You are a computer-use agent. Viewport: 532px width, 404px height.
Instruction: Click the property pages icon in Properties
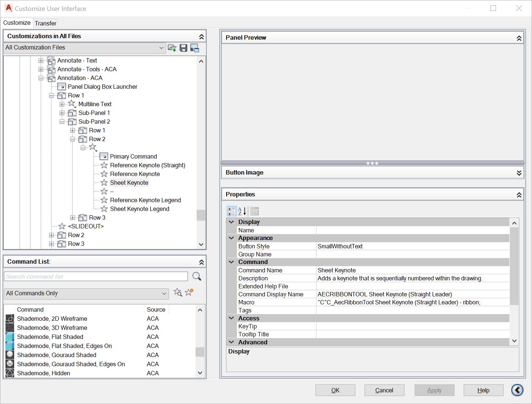click(x=254, y=211)
